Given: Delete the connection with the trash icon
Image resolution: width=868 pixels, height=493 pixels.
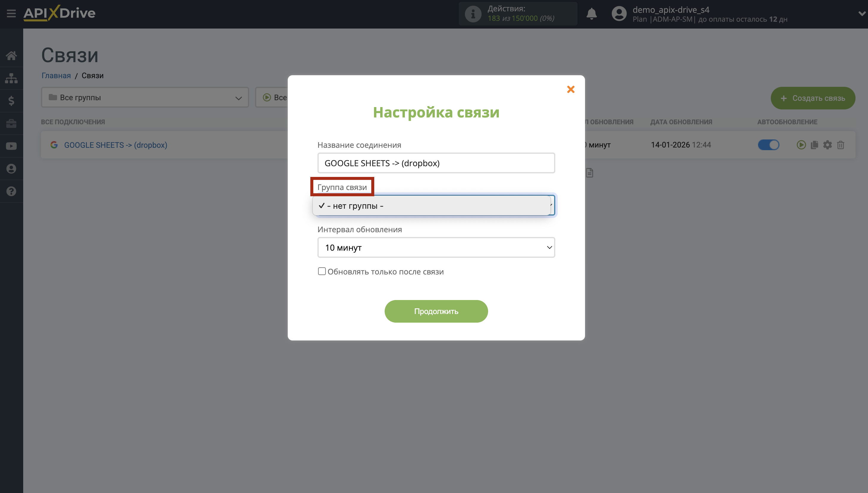Looking at the screenshot, I should point(841,145).
